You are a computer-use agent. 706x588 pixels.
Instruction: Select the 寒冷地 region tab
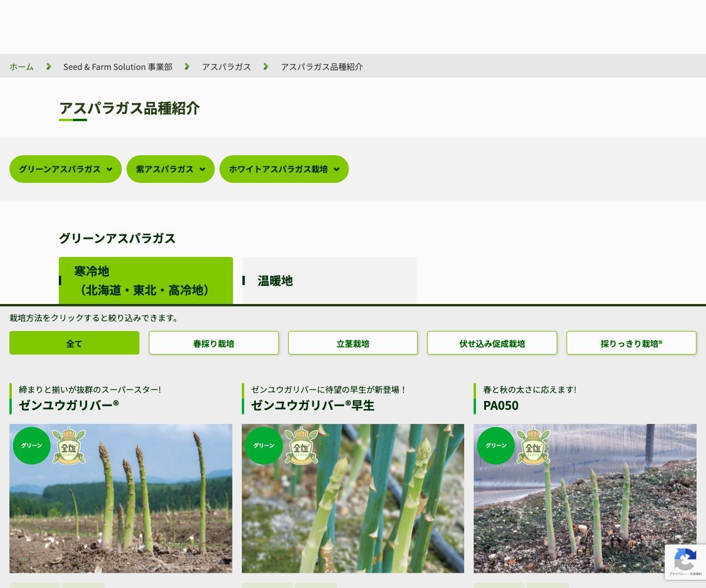click(146, 280)
